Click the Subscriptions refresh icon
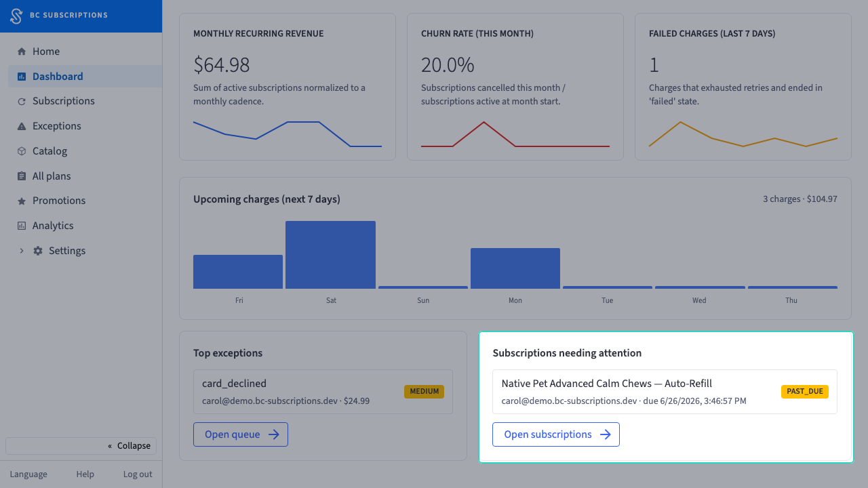Screen dimensions: 868x488 coord(22,102)
